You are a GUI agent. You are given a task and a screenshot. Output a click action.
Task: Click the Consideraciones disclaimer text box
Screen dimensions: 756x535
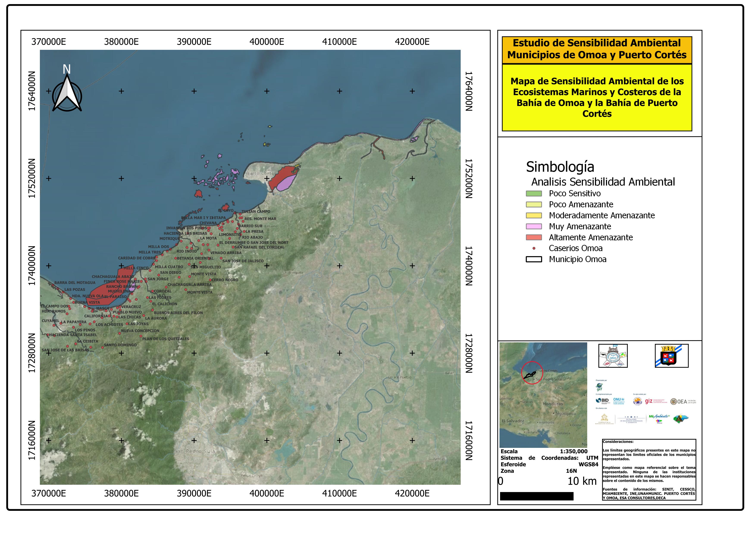pyautogui.click(x=649, y=469)
